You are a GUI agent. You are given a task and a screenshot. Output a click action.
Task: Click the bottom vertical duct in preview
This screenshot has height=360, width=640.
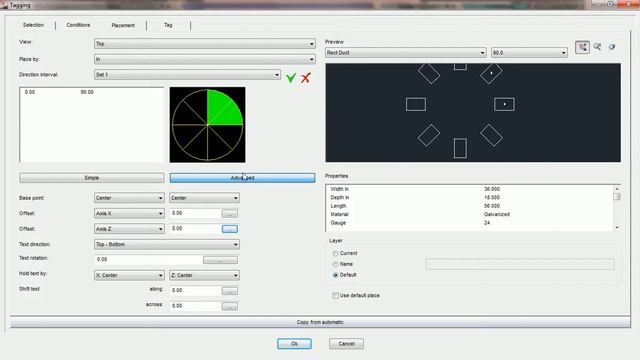pos(460,148)
